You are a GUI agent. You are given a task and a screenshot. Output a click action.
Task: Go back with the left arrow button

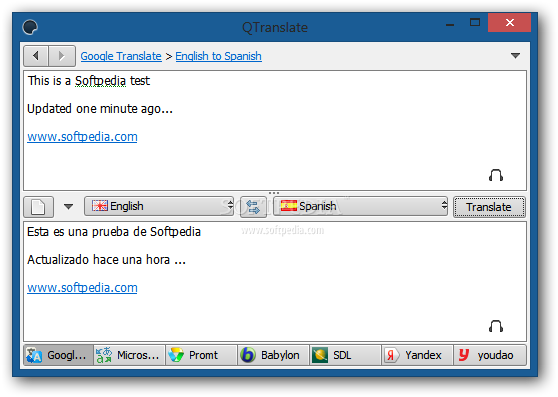36,56
